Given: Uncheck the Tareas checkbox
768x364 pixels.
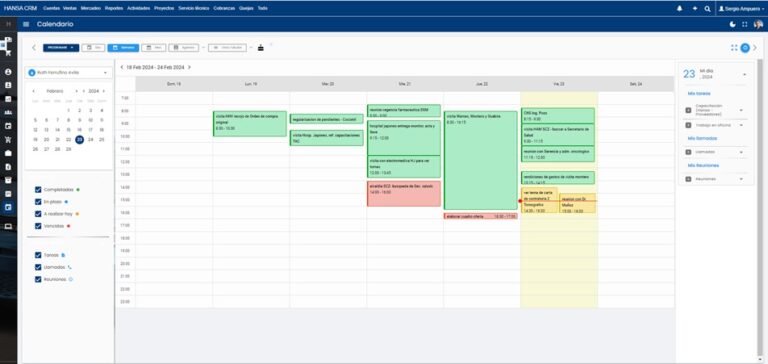Looking at the screenshot, I should (38, 255).
